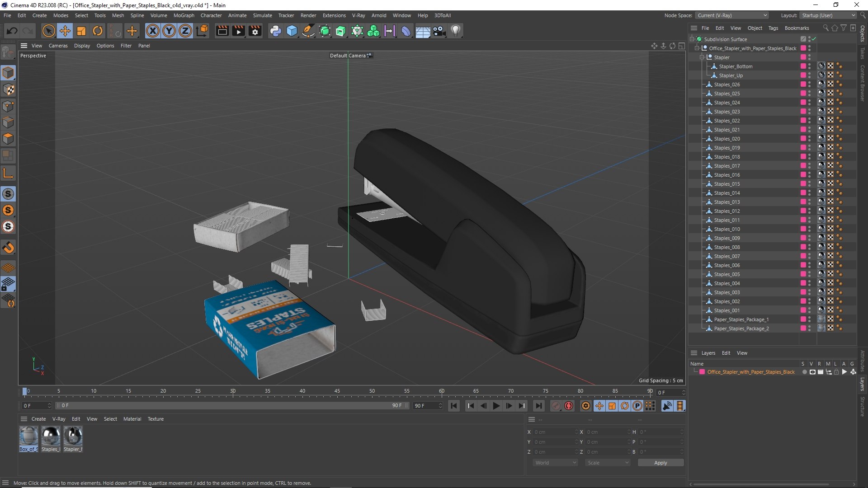The height and width of the screenshot is (488, 868).
Task: Select Box_of_S material thumbnail
Action: [28, 439]
